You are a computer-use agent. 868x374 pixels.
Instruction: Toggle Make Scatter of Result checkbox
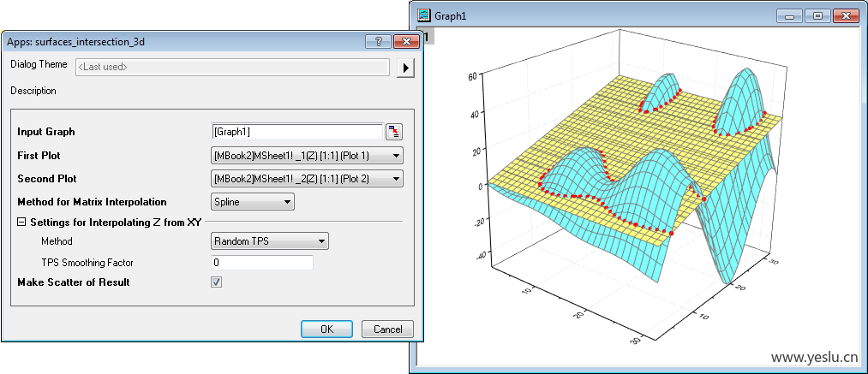pyautogui.click(x=217, y=282)
